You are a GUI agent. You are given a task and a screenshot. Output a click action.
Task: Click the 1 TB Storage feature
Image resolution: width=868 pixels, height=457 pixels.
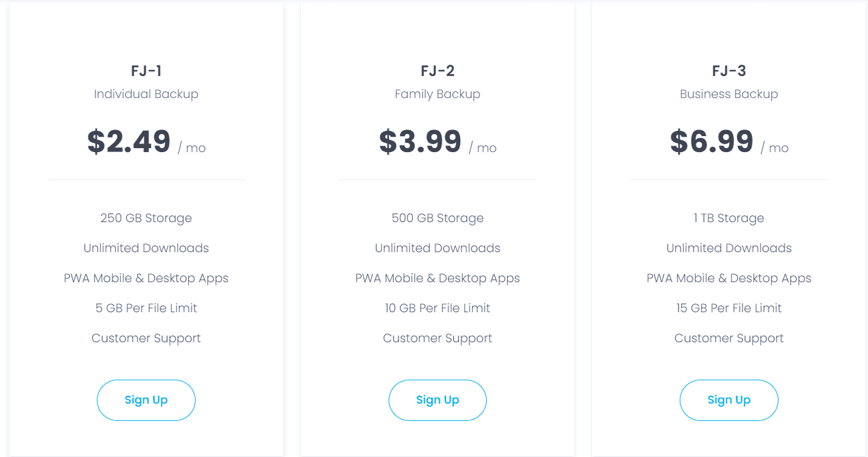(728, 217)
